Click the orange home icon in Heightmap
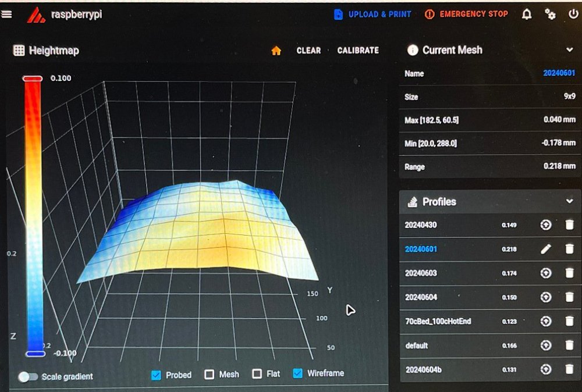Image resolution: width=582 pixels, height=392 pixels. [x=276, y=51]
